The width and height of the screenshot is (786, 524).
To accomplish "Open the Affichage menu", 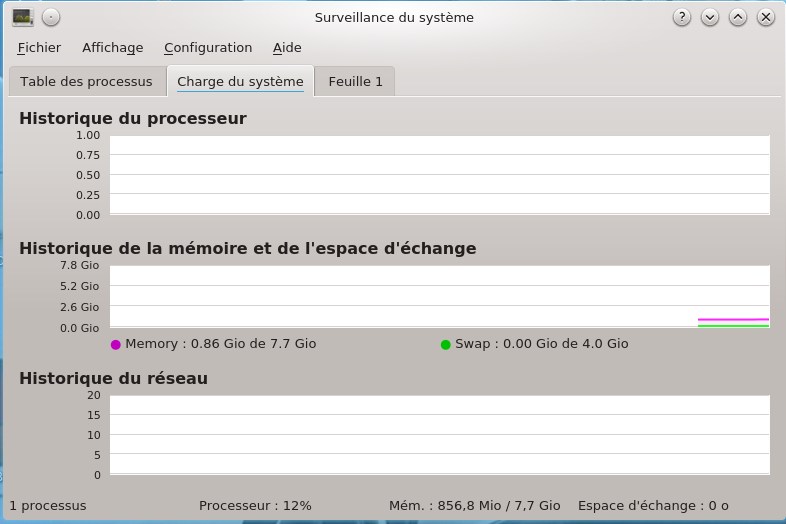I will pyautogui.click(x=113, y=48).
